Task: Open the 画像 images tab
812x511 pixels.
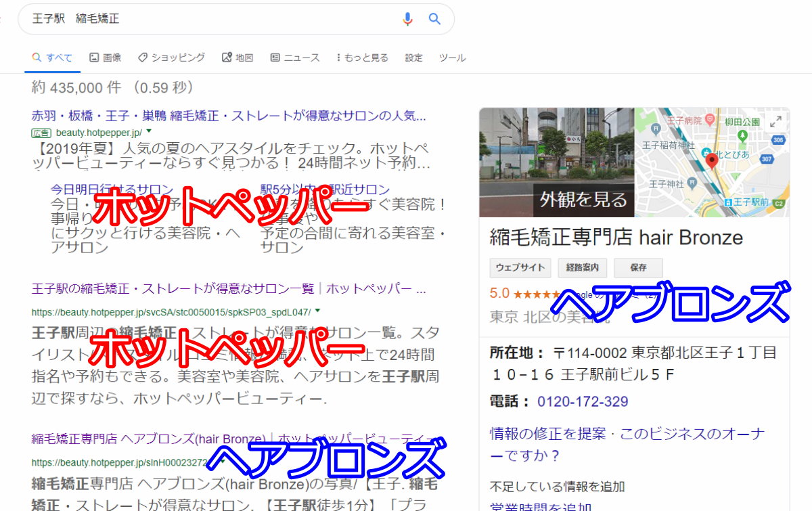Action: pyautogui.click(x=106, y=58)
